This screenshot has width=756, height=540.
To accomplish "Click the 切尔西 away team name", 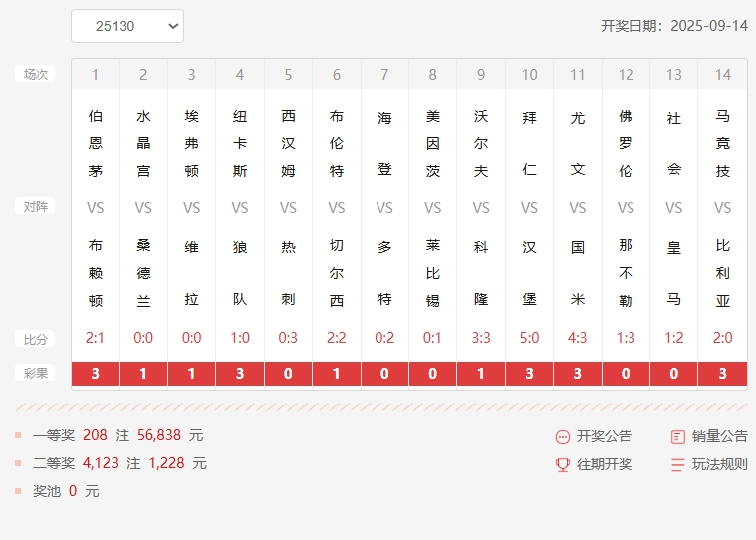I will coord(337,272).
